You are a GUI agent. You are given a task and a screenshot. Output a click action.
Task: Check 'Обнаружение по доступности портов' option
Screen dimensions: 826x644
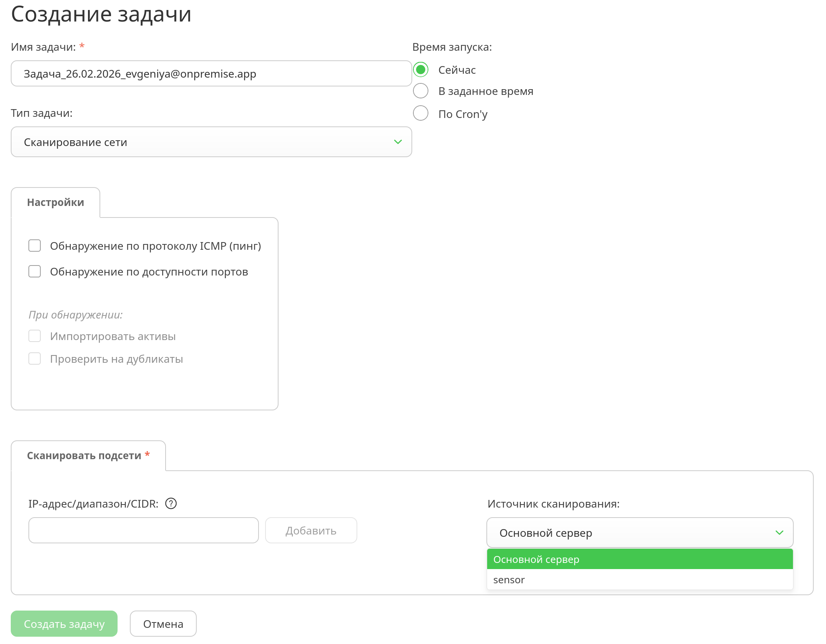tap(35, 271)
